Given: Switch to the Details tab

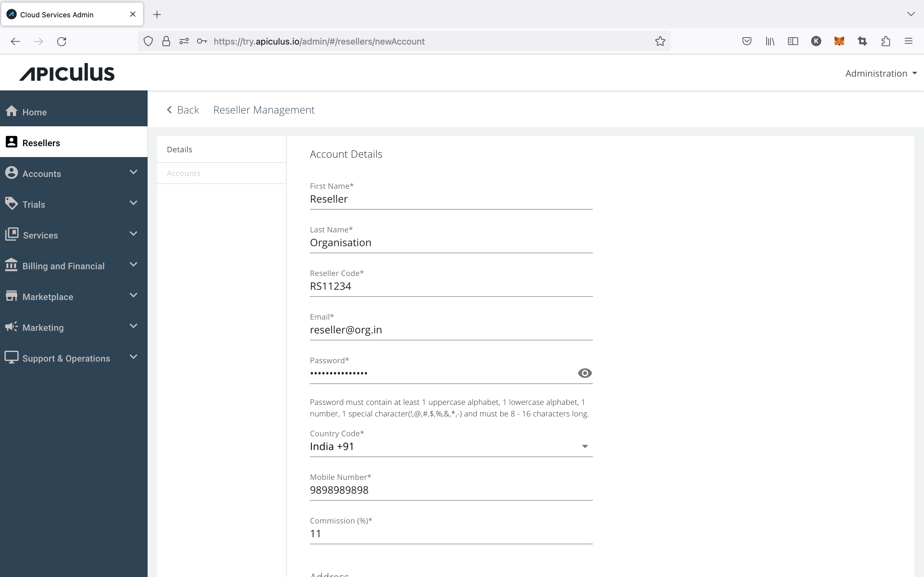Looking at the screenshot, I should click(x=179, y=149).
